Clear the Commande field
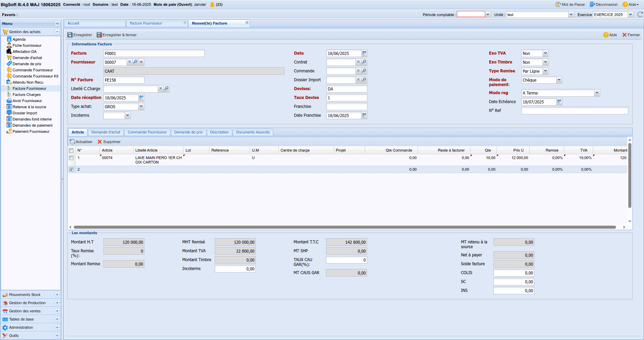The width and height of the screenshot is (644, 340). [358, 71]
